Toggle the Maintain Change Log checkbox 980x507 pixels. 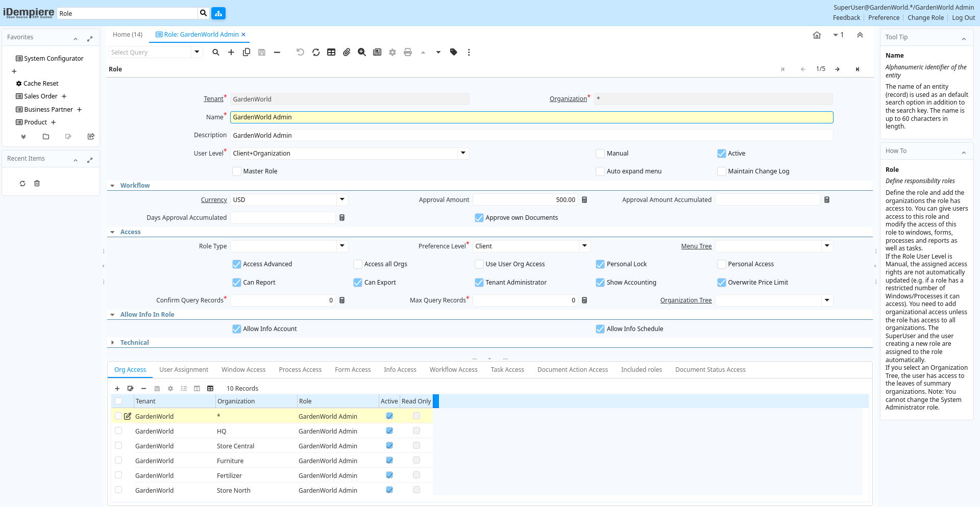tap(722, 171)
